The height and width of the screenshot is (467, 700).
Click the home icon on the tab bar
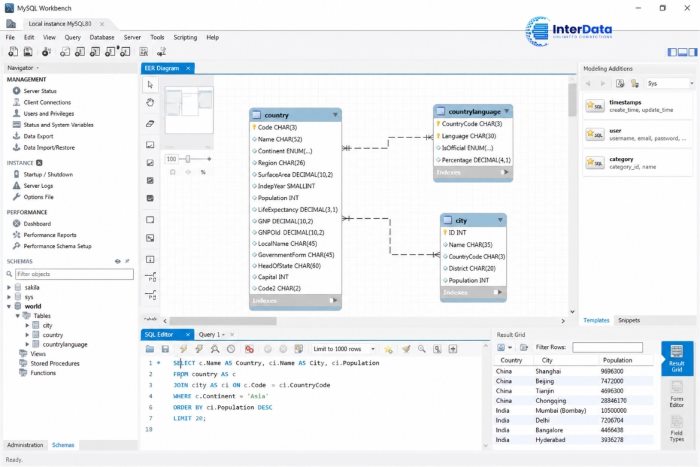(x=11, y=23)
